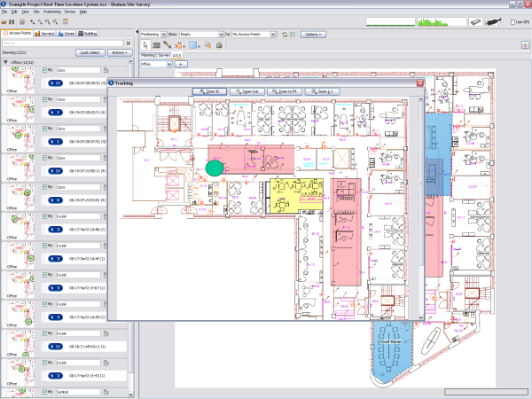The image size is (532, 399).
Task: Expand the Office map selector dropdown
Action: 154,64
